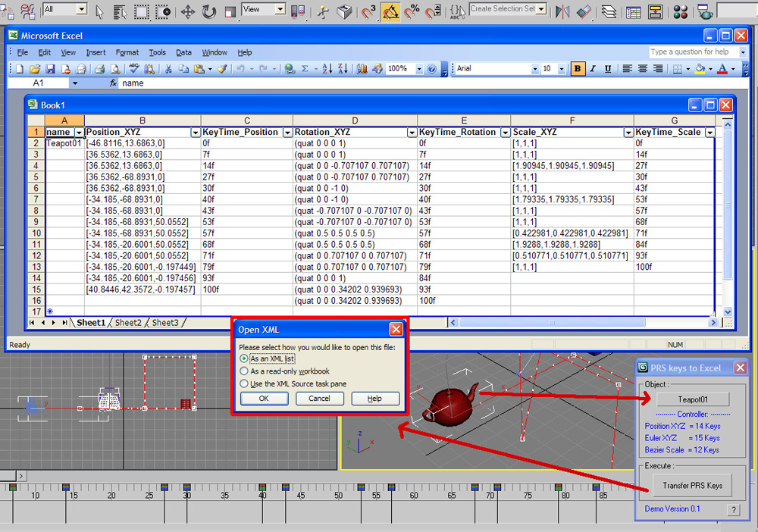The height and width of the screenshot is (532, 758).
Task: Open the KeyTime_Scale filter dropdown
Action: coord(709,133)
